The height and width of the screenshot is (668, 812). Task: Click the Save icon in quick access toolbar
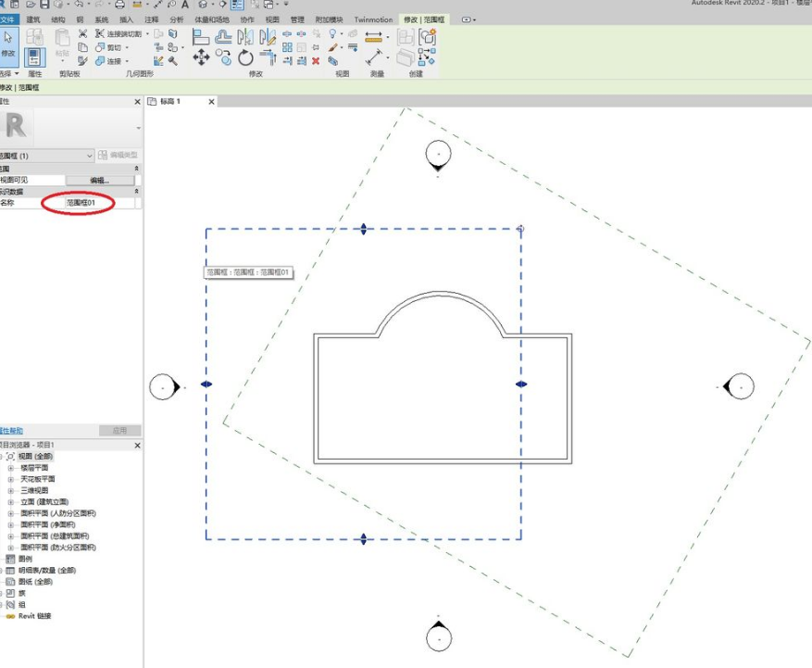(x=44, y=5)
